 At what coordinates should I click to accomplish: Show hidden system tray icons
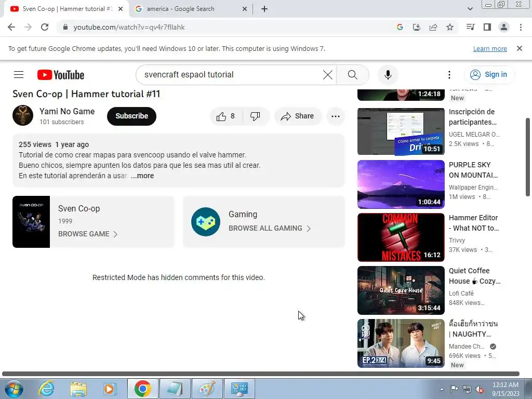pos(442,389)
